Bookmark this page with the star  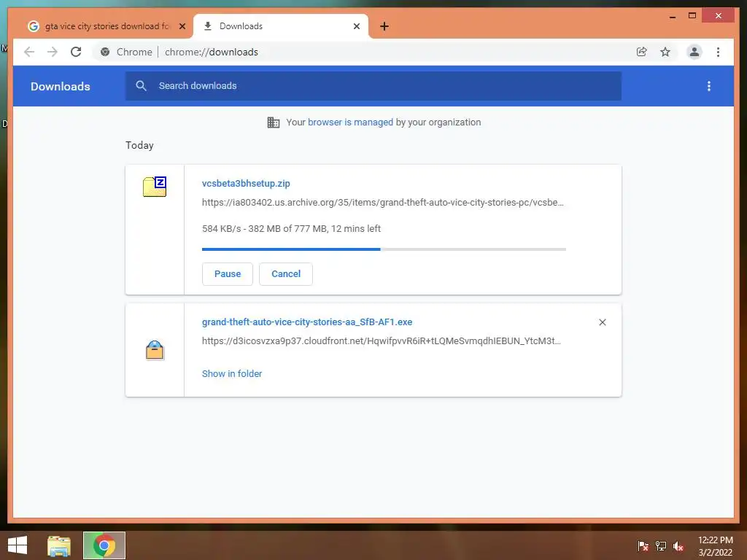pyautogui.click(x=665, y=52)
